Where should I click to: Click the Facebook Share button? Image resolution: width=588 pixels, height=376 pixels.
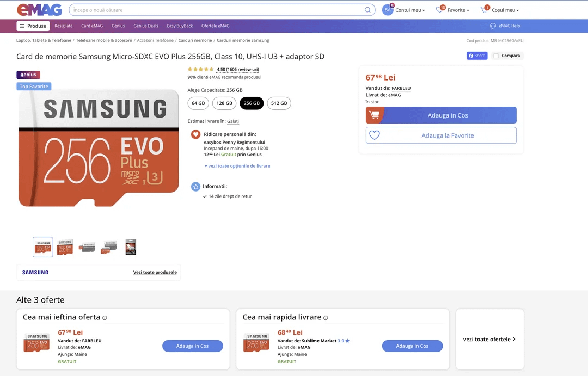(477, 56)
